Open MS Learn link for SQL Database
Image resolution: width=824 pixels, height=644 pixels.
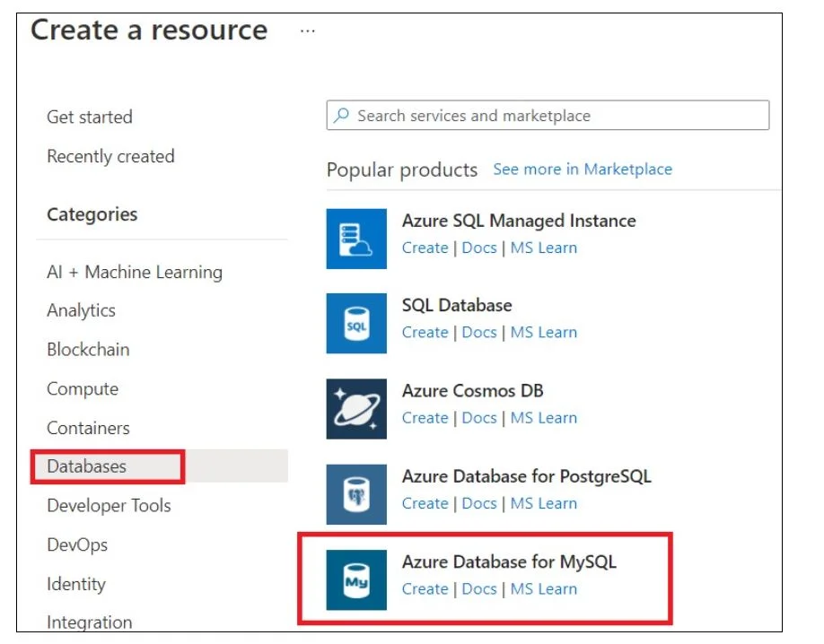[543, 333]
